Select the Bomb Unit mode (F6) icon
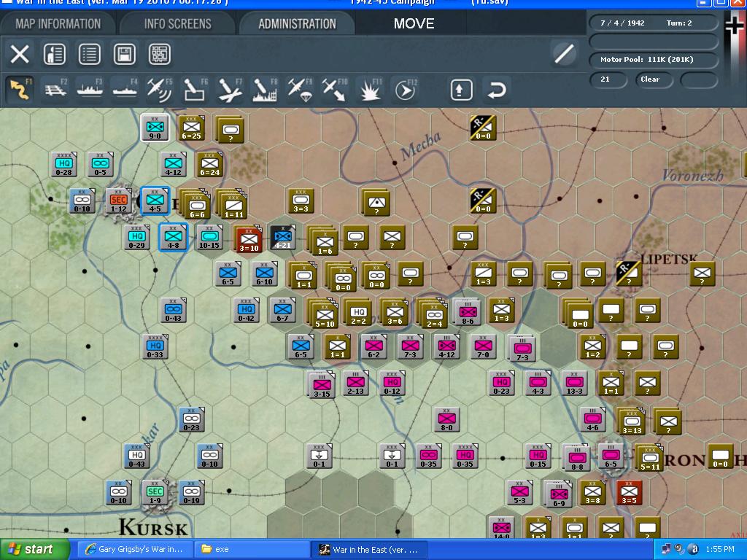 pyautogui.click(x=195, y=89)
